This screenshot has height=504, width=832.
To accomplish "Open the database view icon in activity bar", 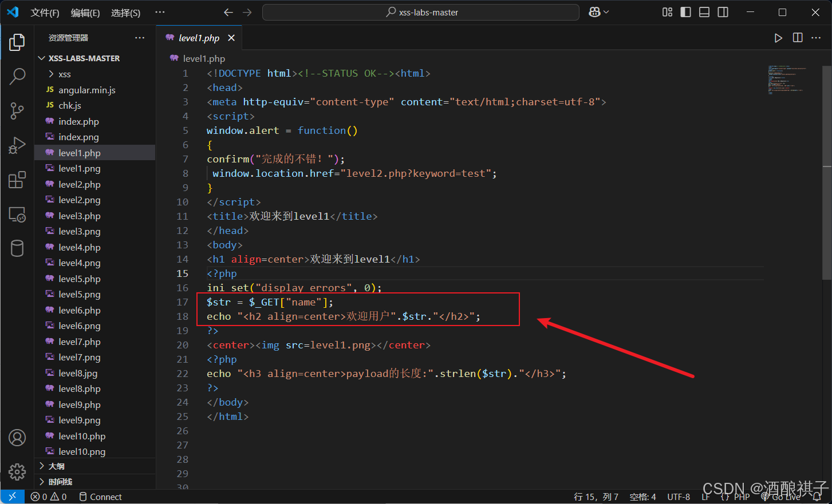I will (x=17, y=248).
